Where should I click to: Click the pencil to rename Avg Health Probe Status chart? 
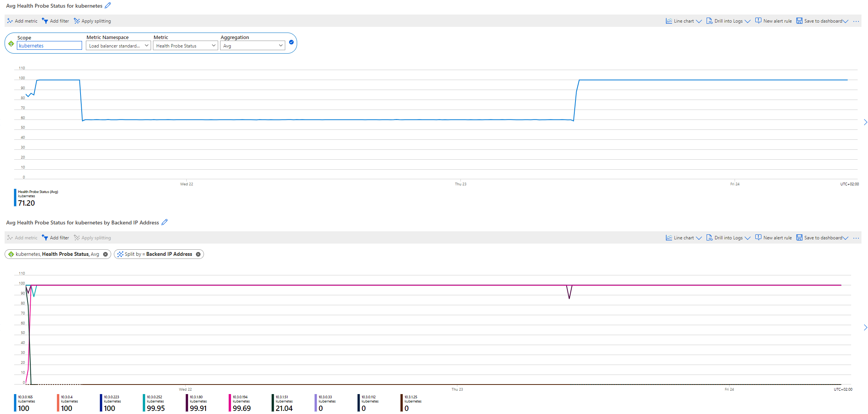108,5
